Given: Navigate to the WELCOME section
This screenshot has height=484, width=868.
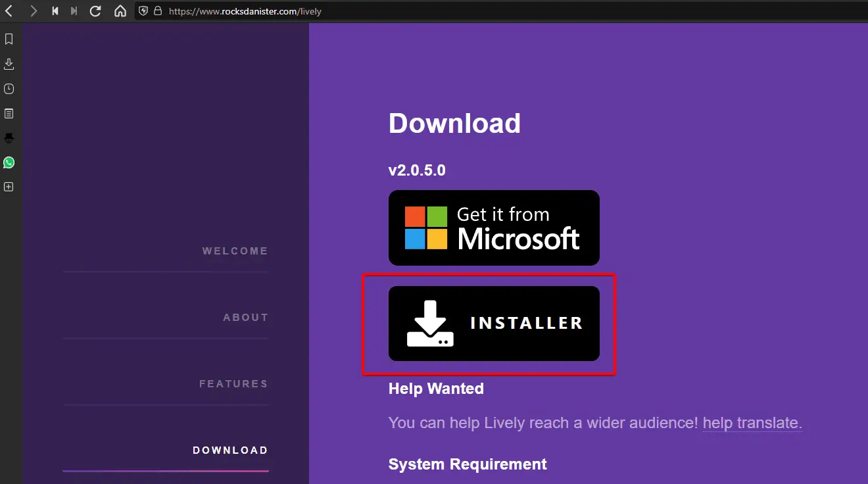Looking at the screenshot, I should (x=235, y=251).
